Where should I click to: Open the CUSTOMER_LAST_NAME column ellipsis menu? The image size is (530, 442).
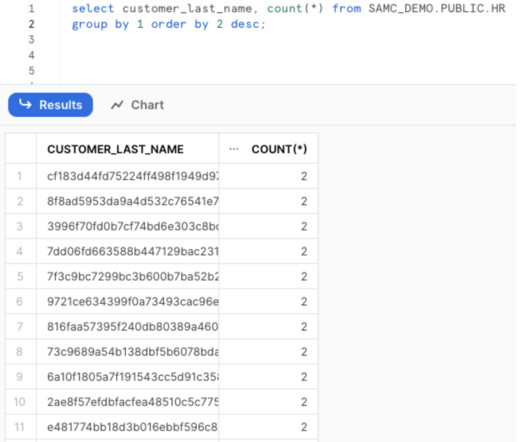(234, 149)
